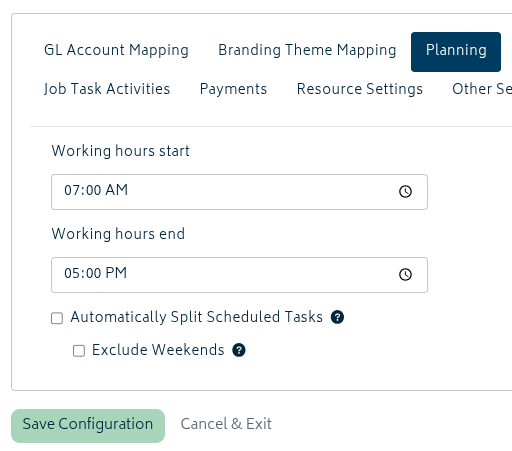This screenshot has height=451, width=512.
Task: Click the Working hours end label
Action: coord(118,234)
